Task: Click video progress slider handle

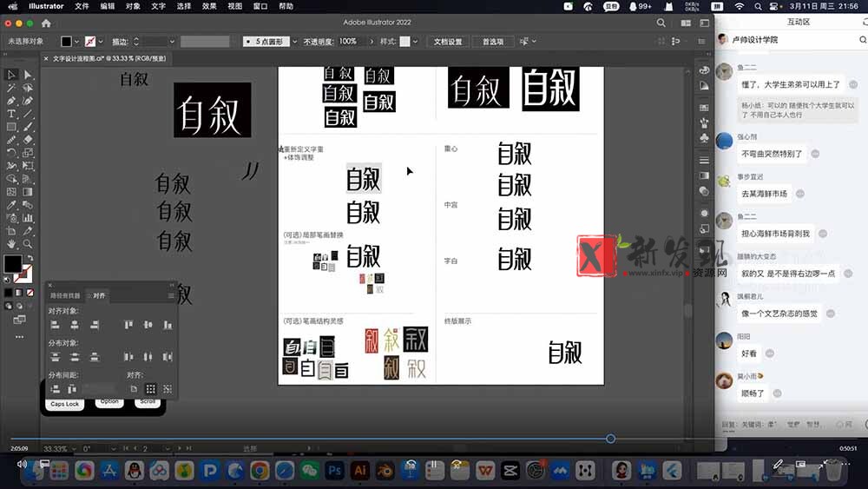Action: click(x=610, y=439)
